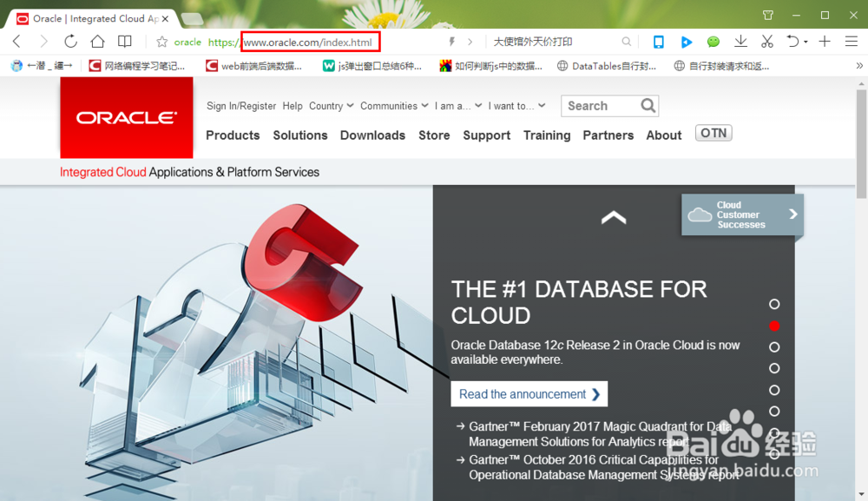Go back with the browser back arrow
The width and height of the screenshot is (868, 501).
pyautogui.click(x=16, y=42)
